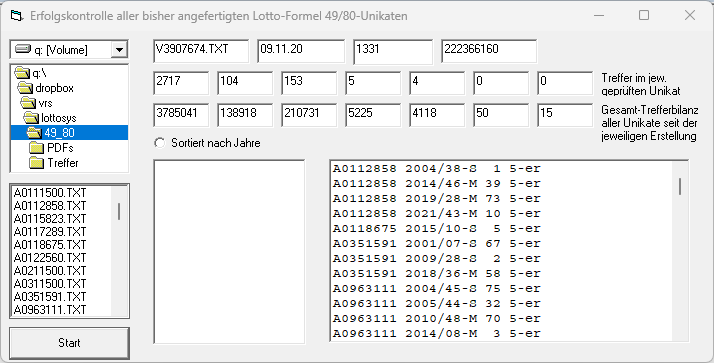Select file A0351591.TXT
Image resolution: width=714 pixels, height=363 pixels.
pyautogui.click(x=62, y=297)
